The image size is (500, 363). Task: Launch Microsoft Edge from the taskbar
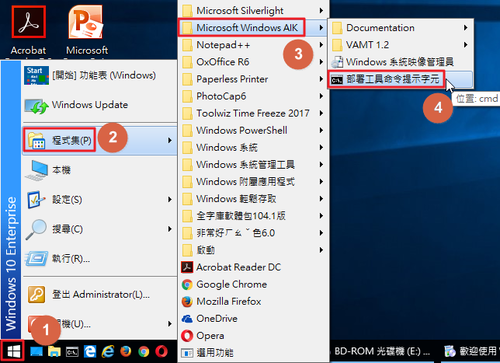[90, 351]
